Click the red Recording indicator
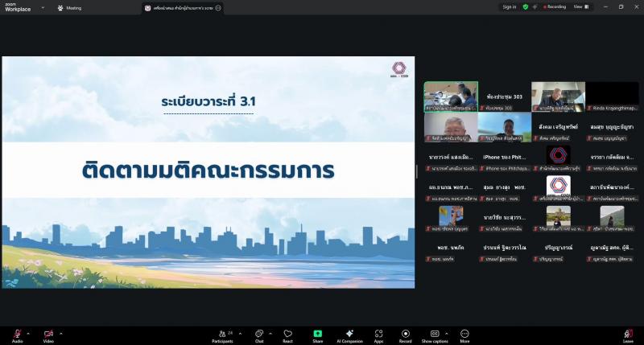Screen dimensions: 644x345 [555, 7]
